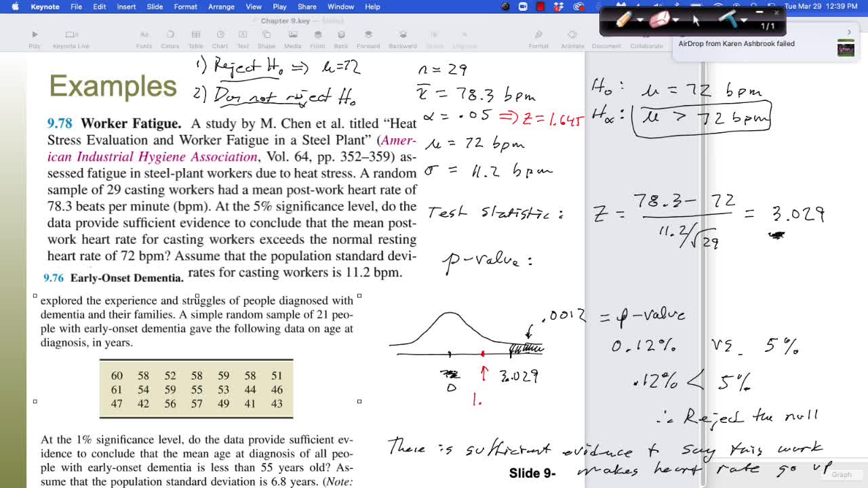Image resolution: width=868 pixels, height=488 pixels.
Task: Click the Forward arrange icon
Action: pos(368,39)
